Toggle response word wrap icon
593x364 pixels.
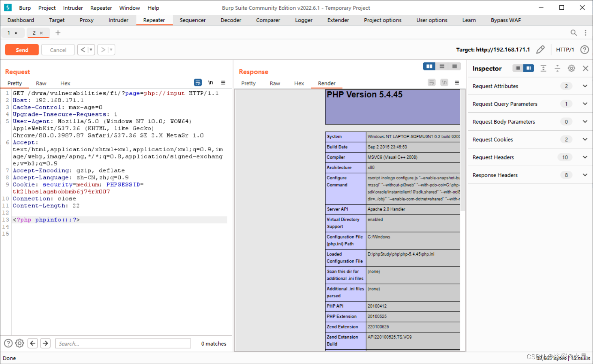tap(432, 82)
